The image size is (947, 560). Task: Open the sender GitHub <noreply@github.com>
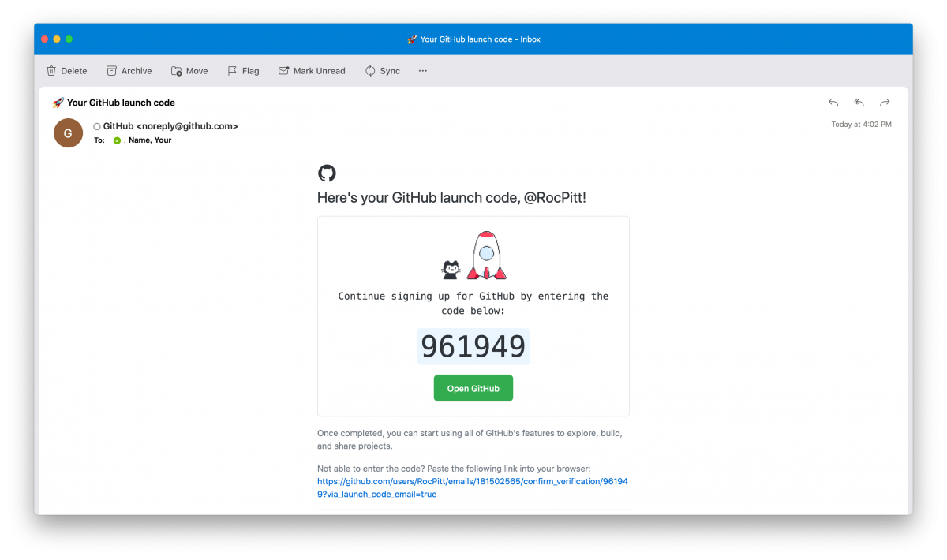pyautogui.click(x=170, y=126)
